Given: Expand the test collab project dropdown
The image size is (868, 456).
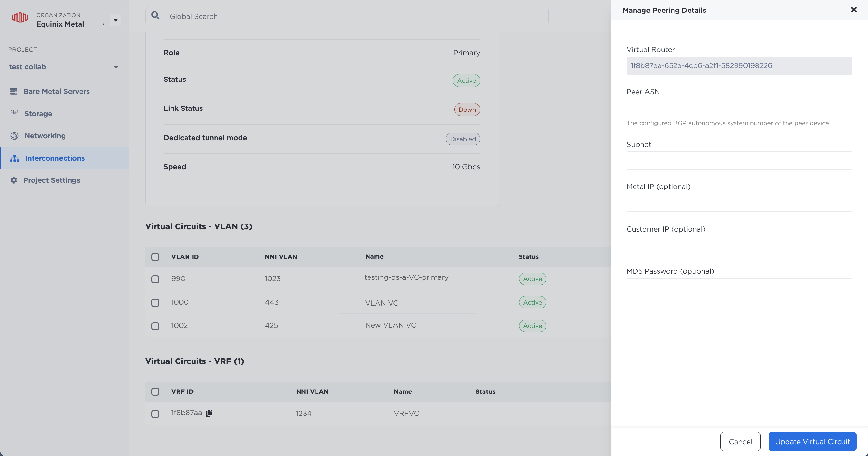Looking at the screenshot, I should (116, 67).
